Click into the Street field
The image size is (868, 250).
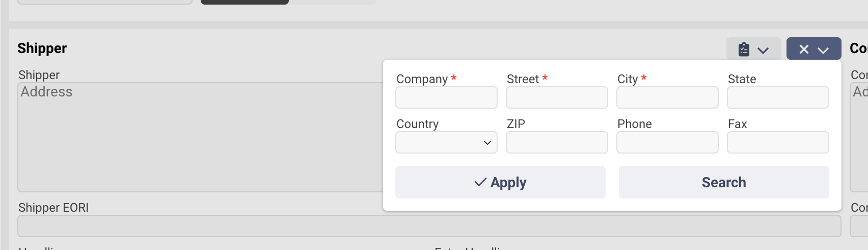(557, 98)
